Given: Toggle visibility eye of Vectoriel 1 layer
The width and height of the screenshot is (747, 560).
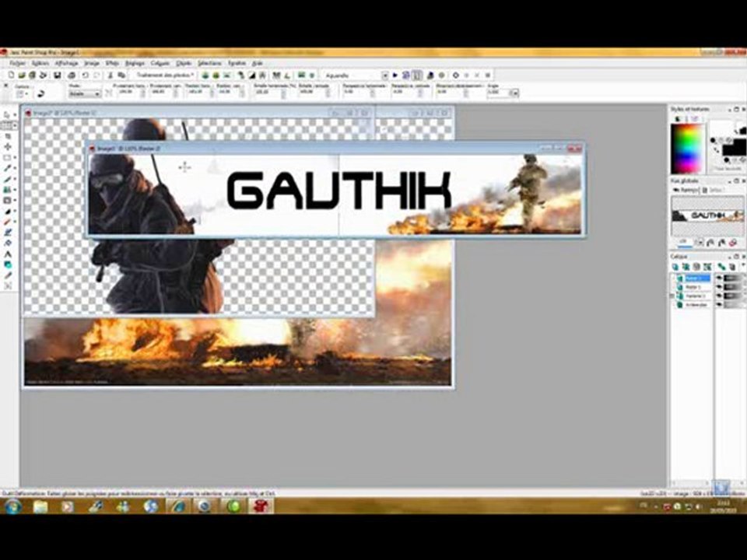Looking at the screenshot, I should coord(719,296).
